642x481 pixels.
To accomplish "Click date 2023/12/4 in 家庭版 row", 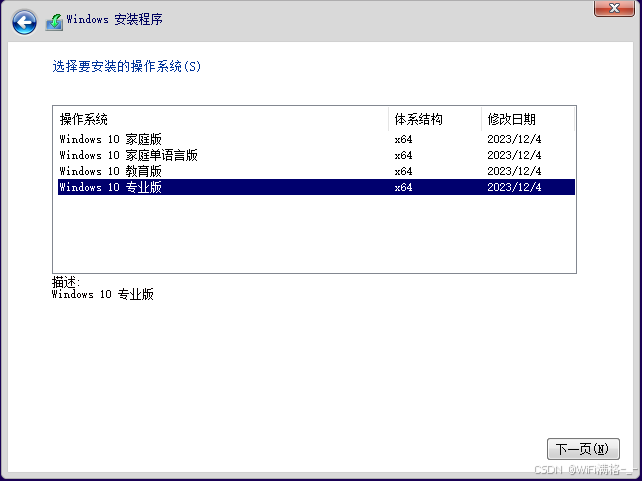I will (514, 139).
